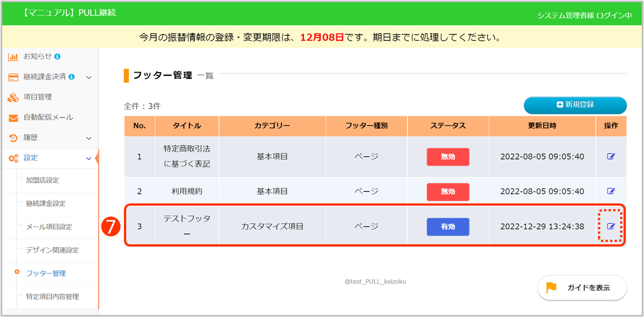Viewport: 644px width, 317px height.
Task: Click the ガイドを表示 button
Action: coord(582,288)
